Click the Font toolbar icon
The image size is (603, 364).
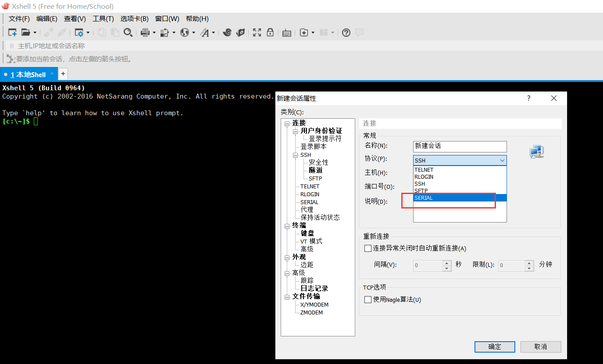(x=204, y=32)
